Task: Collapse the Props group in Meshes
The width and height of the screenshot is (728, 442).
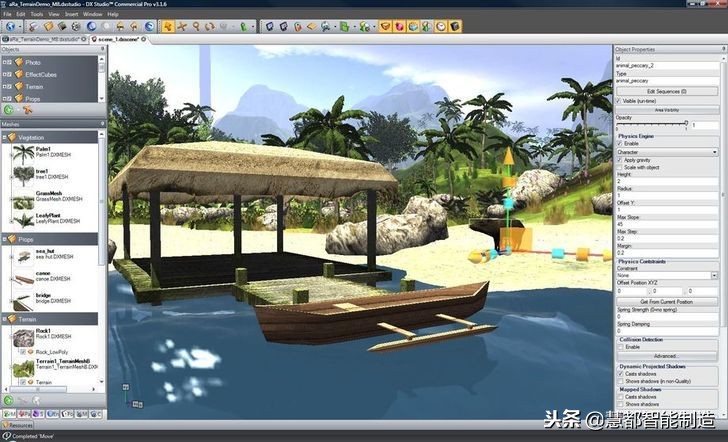Action: (x=5, y=240)
